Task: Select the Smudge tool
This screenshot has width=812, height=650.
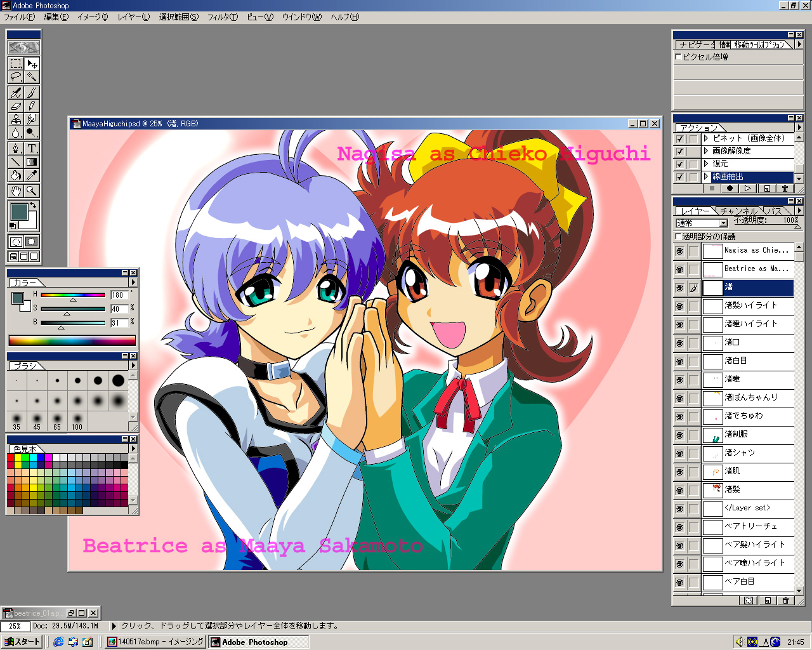Action: coord(32,119)
